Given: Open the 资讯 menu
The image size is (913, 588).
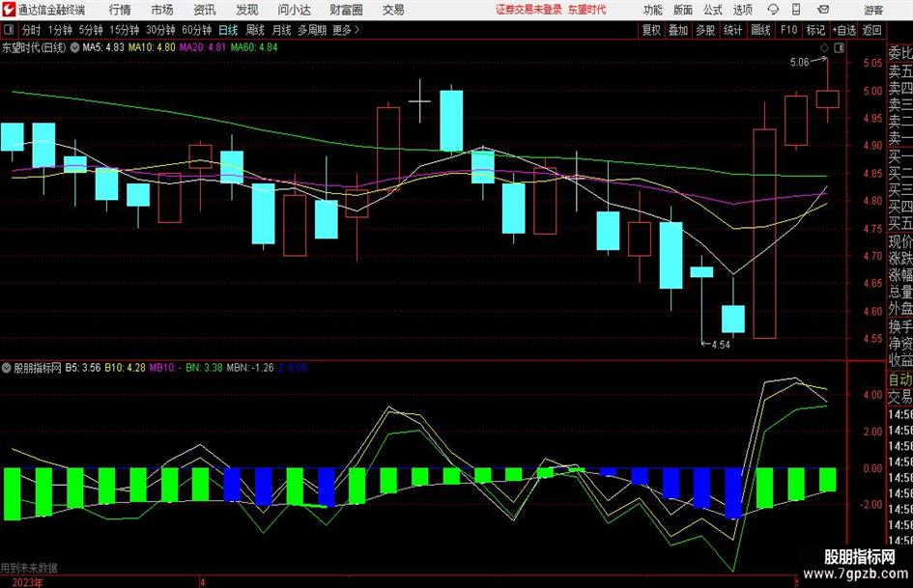Looking at the screenshot, I should 205,10.
